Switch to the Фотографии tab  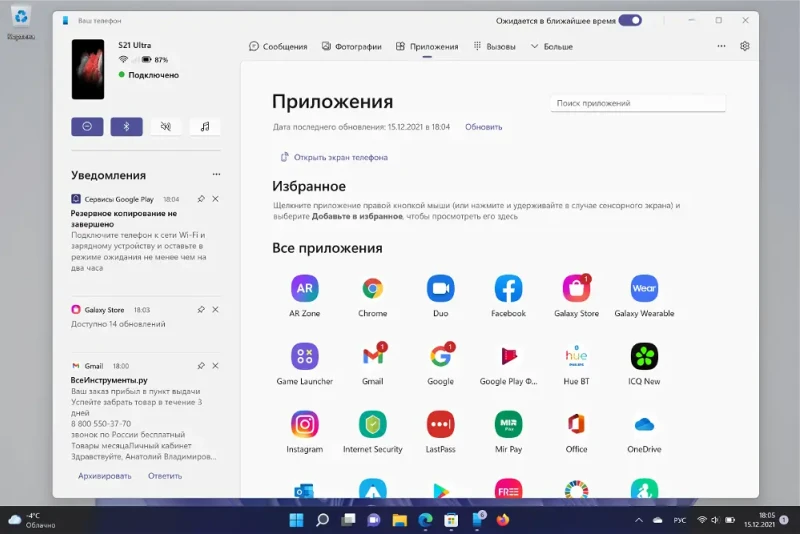tap(352, 46)
